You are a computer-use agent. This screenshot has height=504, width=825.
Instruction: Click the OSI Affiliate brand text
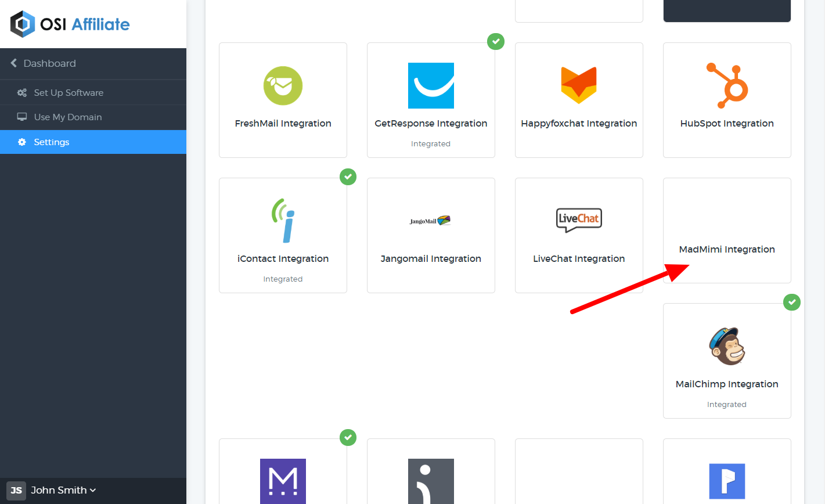[x=85, y=24]
